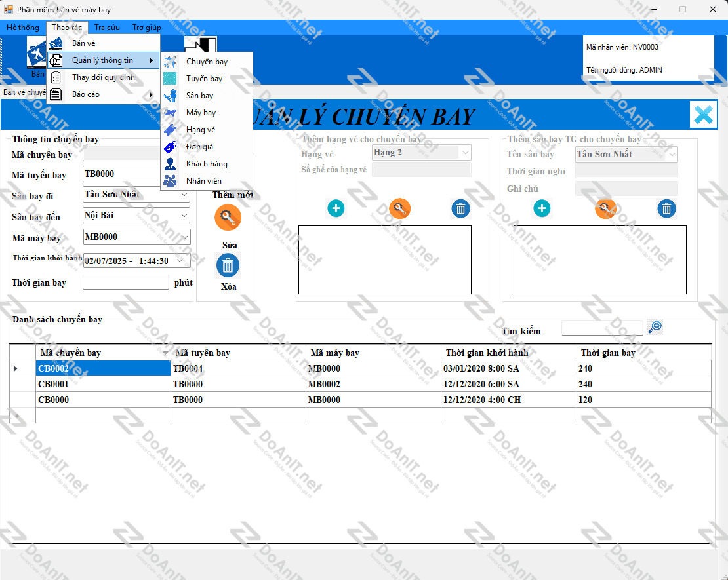Click clock icon beside Quản lý thông tin
The height and width of the screenshot is (580, 728).
[x=56, y=60]
